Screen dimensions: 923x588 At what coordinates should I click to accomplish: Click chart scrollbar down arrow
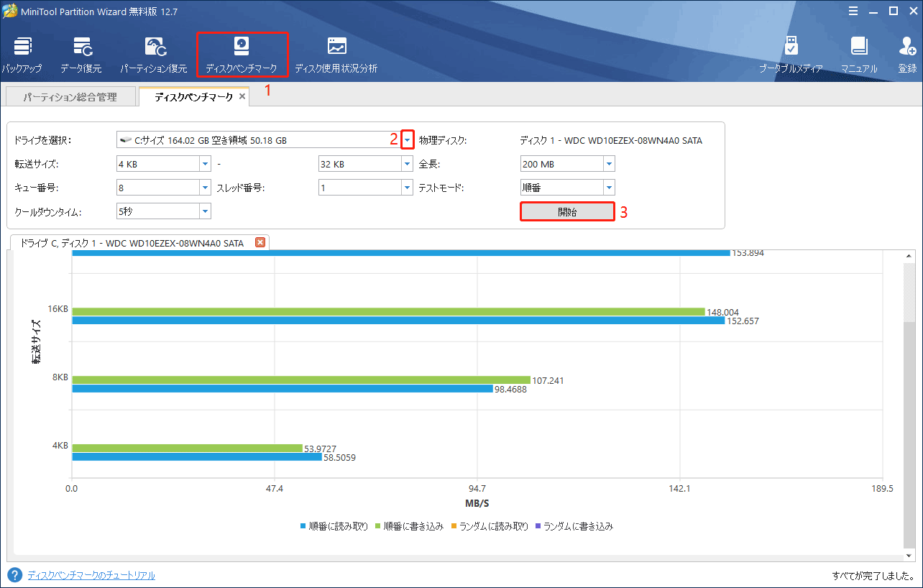click(909, 556)
